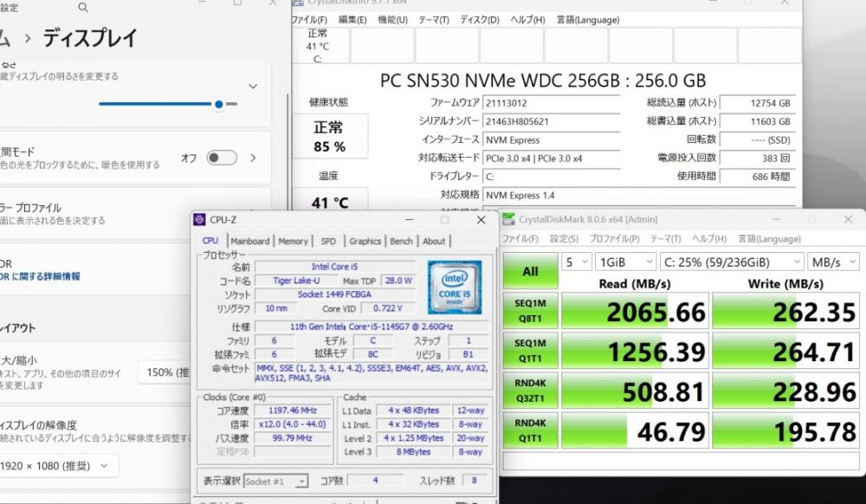Switch to the About tab in CPU-Z
The height and width of the screenshot is (504, 866).
[434, 242]
